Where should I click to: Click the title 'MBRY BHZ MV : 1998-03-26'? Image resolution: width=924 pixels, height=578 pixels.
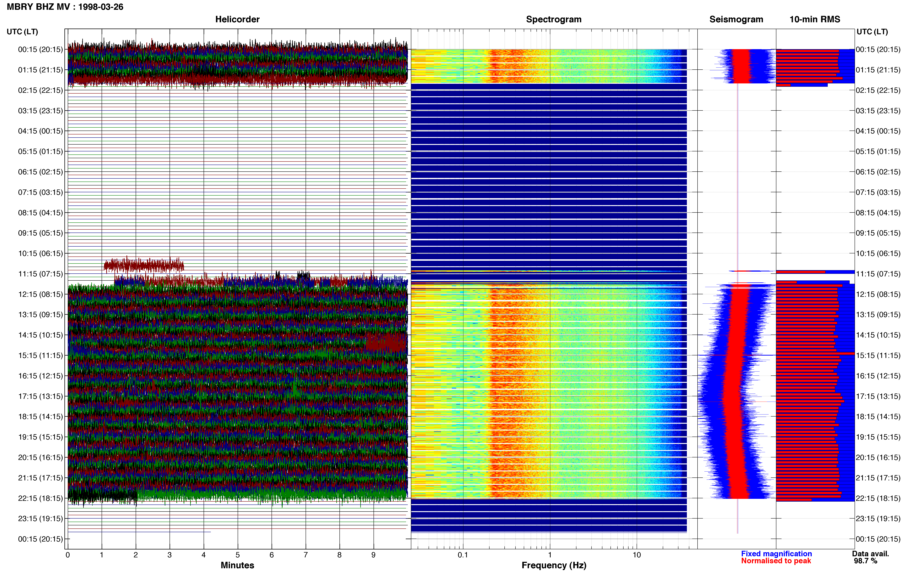[x=65, y=7]
